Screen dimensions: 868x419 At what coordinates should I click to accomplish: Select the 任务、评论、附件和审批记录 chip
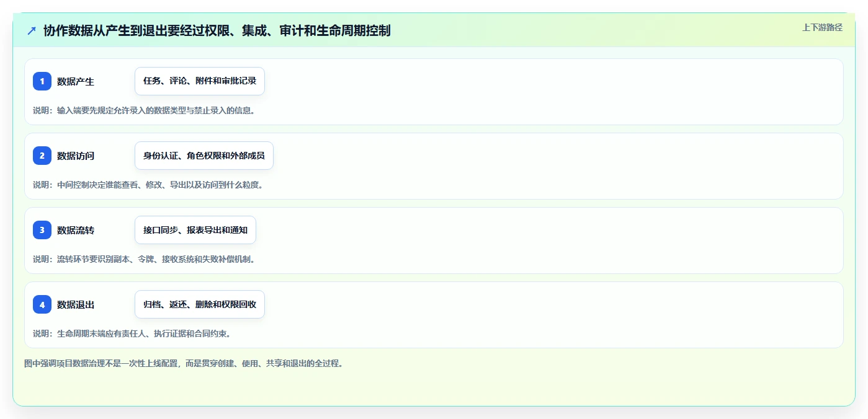(x=200, y=81)
